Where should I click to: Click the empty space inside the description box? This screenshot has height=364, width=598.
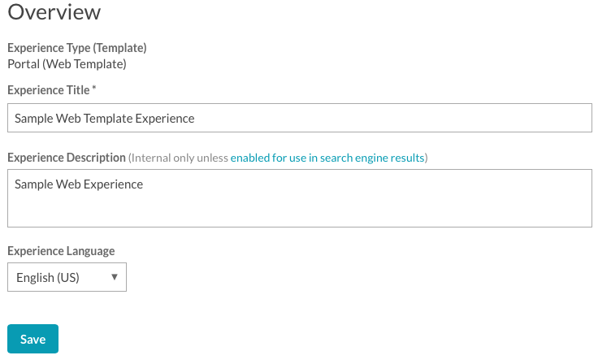click(343, 208)
